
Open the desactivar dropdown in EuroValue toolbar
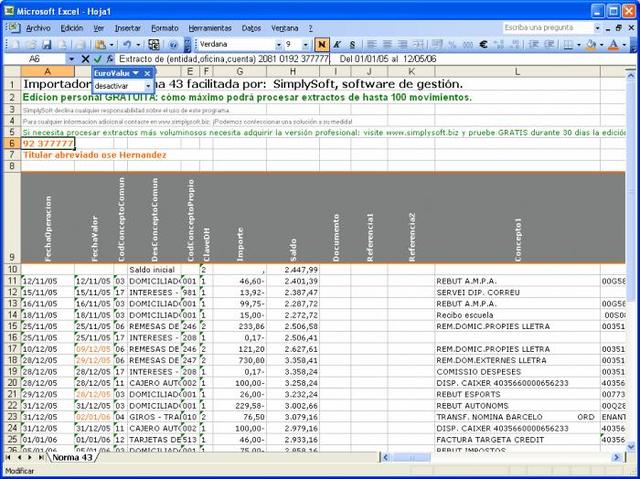[148, 86]
